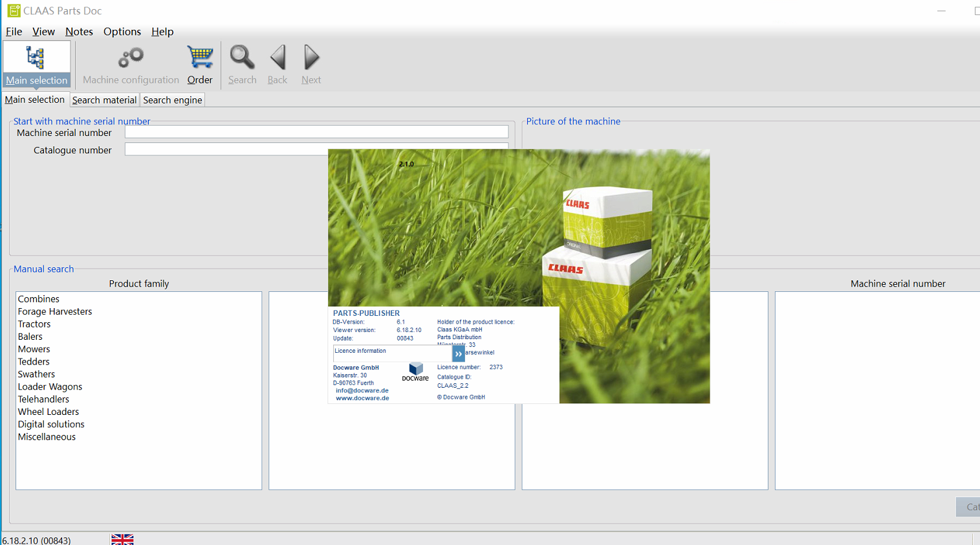Open the Notes menu
Viewport: 980px width, 545px height.
(x=79, y=31)
